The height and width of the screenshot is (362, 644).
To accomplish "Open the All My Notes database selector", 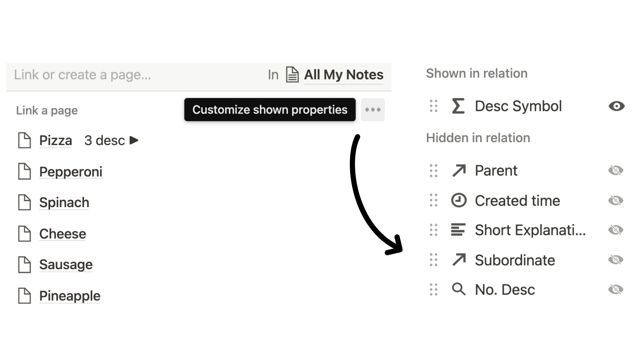I will pyautogui.click(x=343, y=74).
